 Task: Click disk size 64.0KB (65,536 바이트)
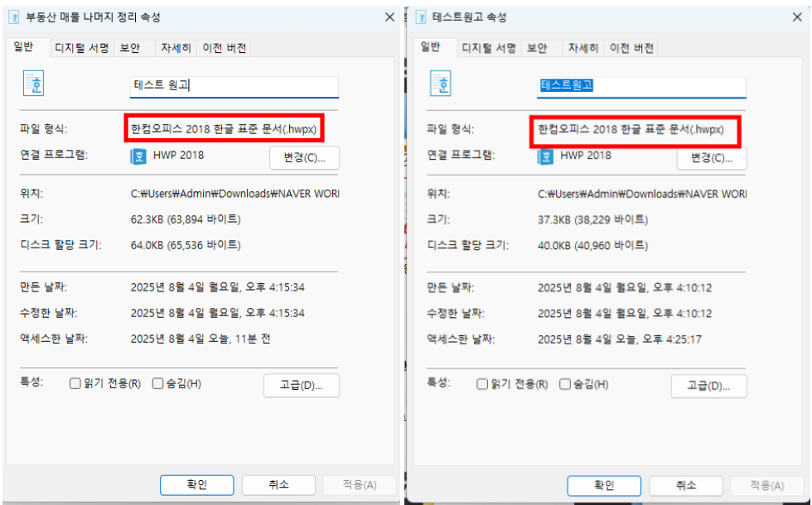pyautogui.click(x=186, y=245)
